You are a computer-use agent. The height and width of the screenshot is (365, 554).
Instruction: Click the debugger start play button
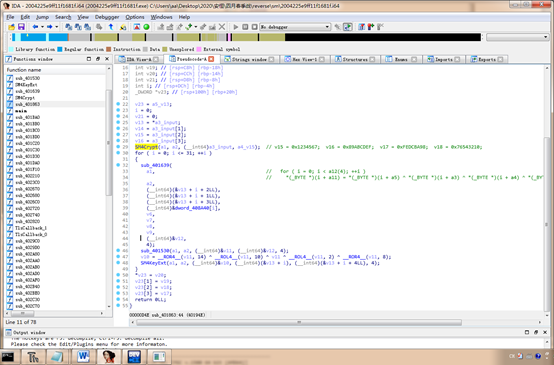tap(236, 27)
